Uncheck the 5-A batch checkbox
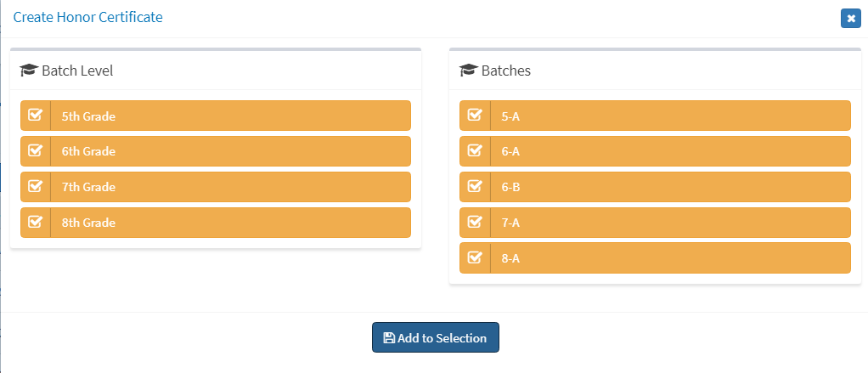Viewport: 868px width, 373px height. pos(475,115)
